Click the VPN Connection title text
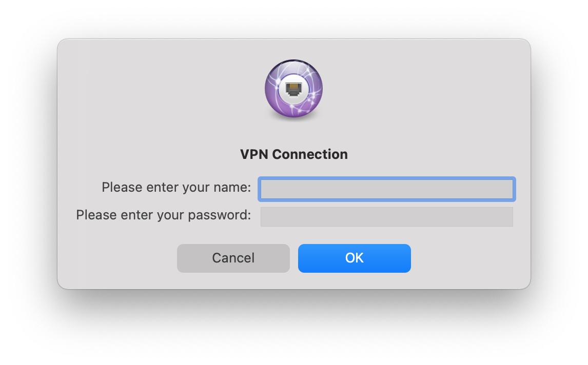The image size is (588, 365). [294, 154]
